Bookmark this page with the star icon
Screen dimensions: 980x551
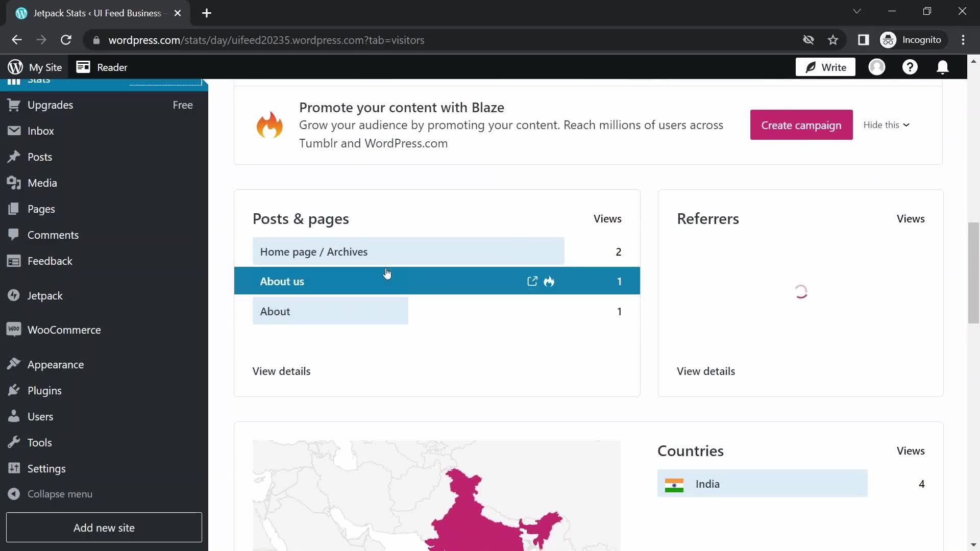click(x=833, y=40)
